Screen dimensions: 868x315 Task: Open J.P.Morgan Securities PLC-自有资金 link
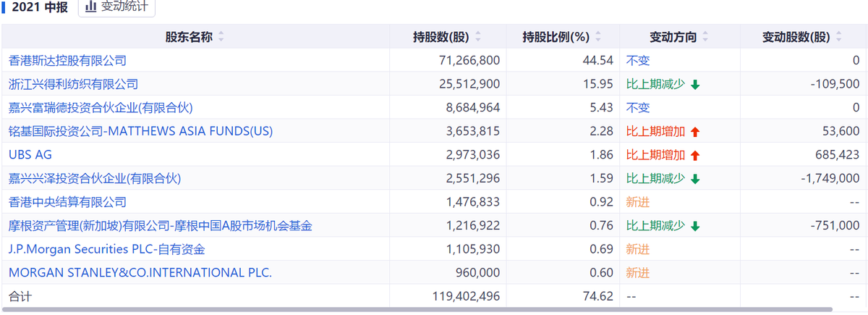(106, 249)
